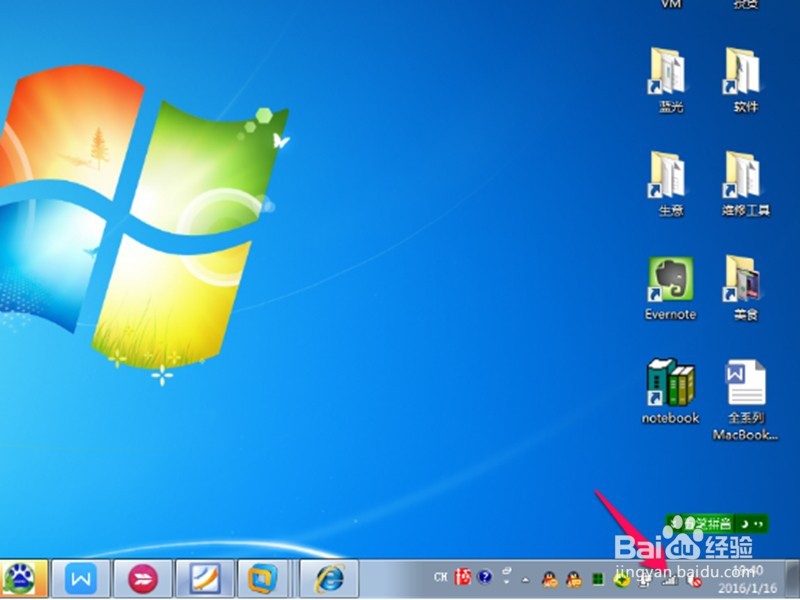Click the green 拼音 input method bar
Viewport: 800px width, 600px height.
(x=716, y=523)
